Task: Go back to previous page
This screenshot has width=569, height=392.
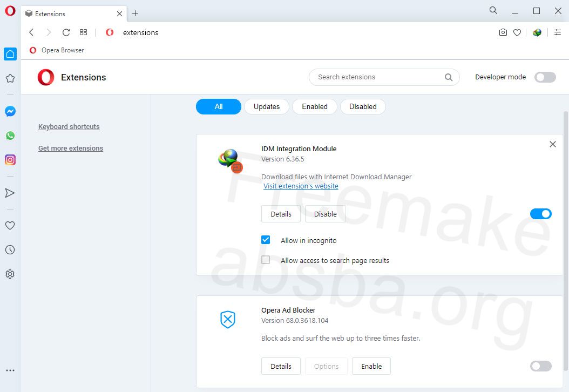Action: click(31, 32)
